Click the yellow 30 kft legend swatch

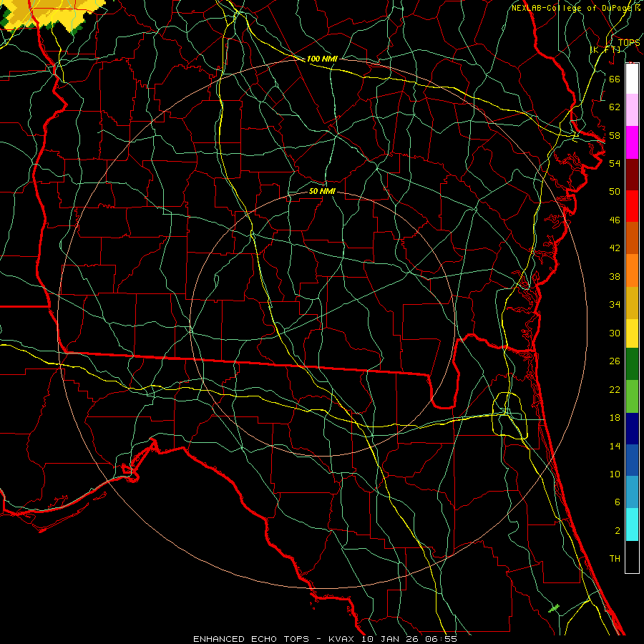click(632, 333)
